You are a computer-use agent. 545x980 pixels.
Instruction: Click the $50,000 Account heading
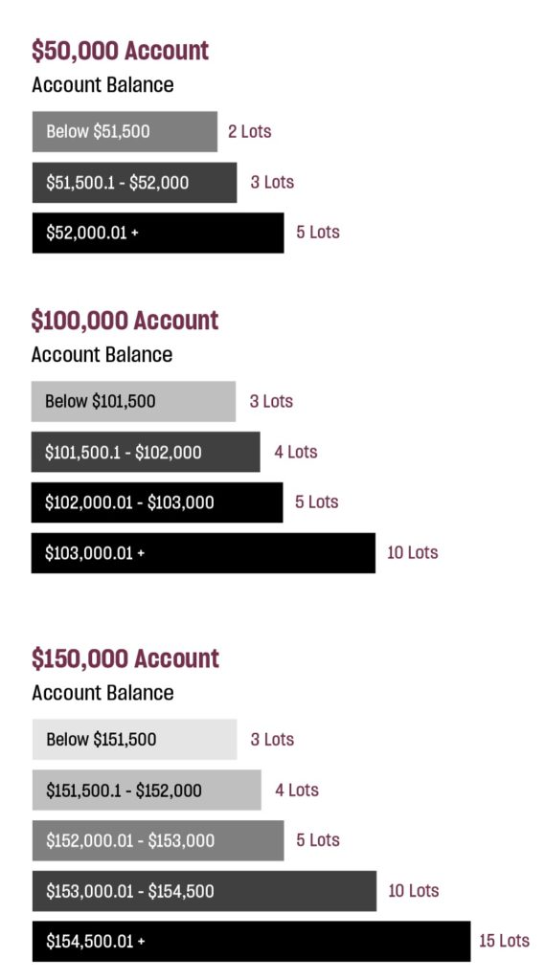120,51
